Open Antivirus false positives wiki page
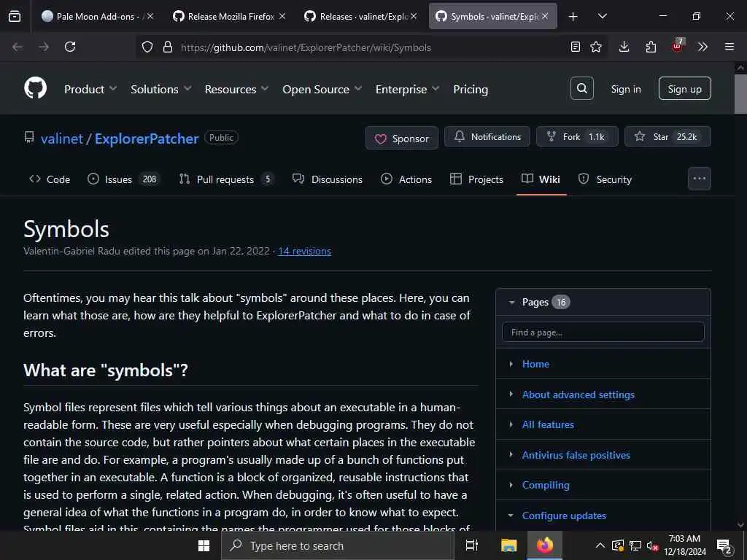The image size is (747, 560). (576, 455)
